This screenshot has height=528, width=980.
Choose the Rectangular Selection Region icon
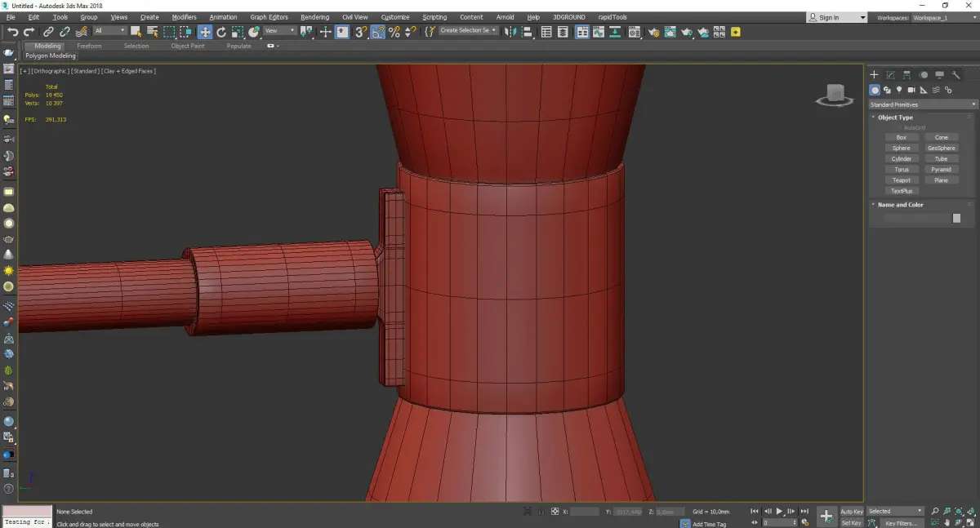tap(169, 32)
